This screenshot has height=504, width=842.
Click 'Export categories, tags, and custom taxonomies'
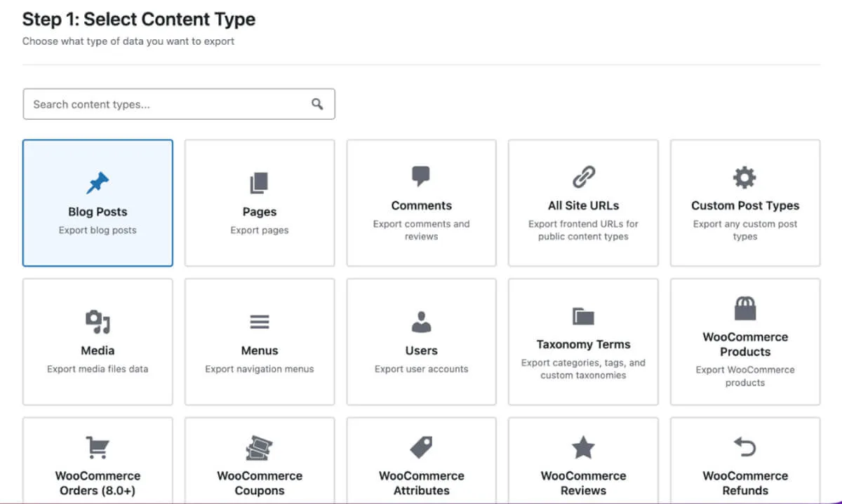(x=583, y=369)
